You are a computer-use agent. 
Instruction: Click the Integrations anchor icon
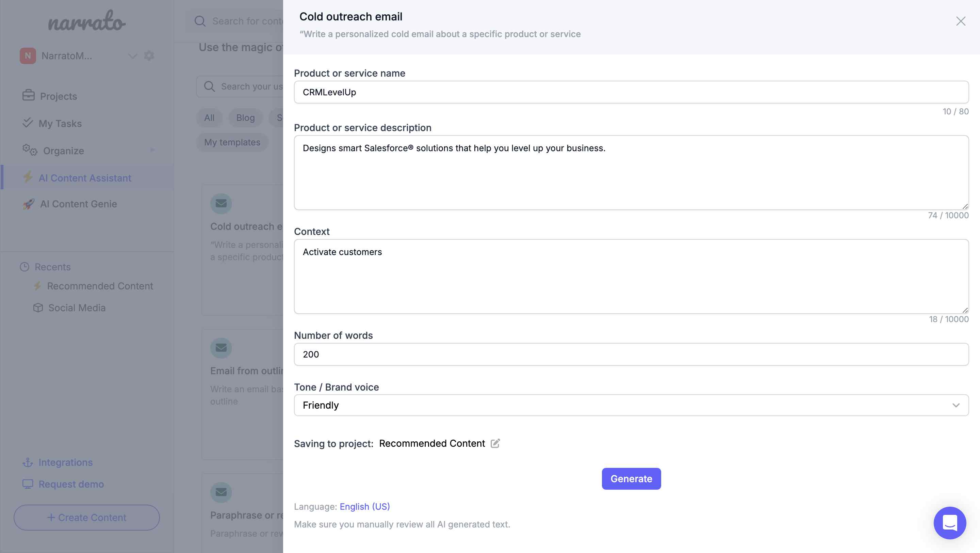(28, 462)
